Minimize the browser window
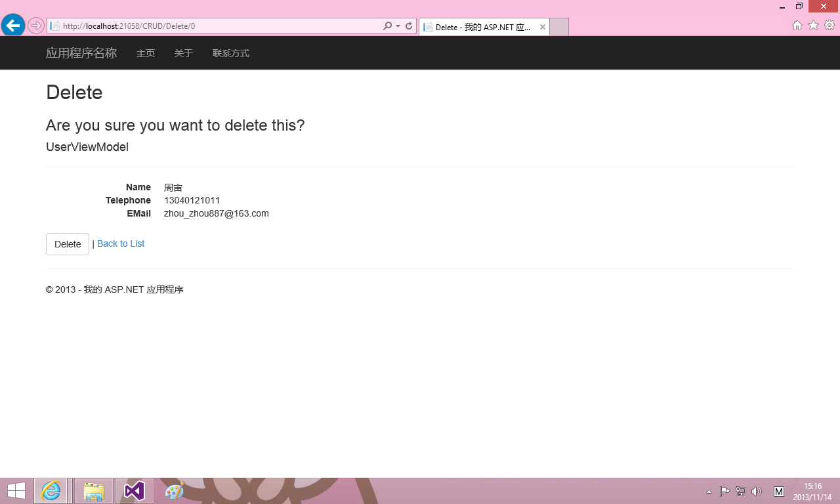The image size is (840, 504). (782, 7)
